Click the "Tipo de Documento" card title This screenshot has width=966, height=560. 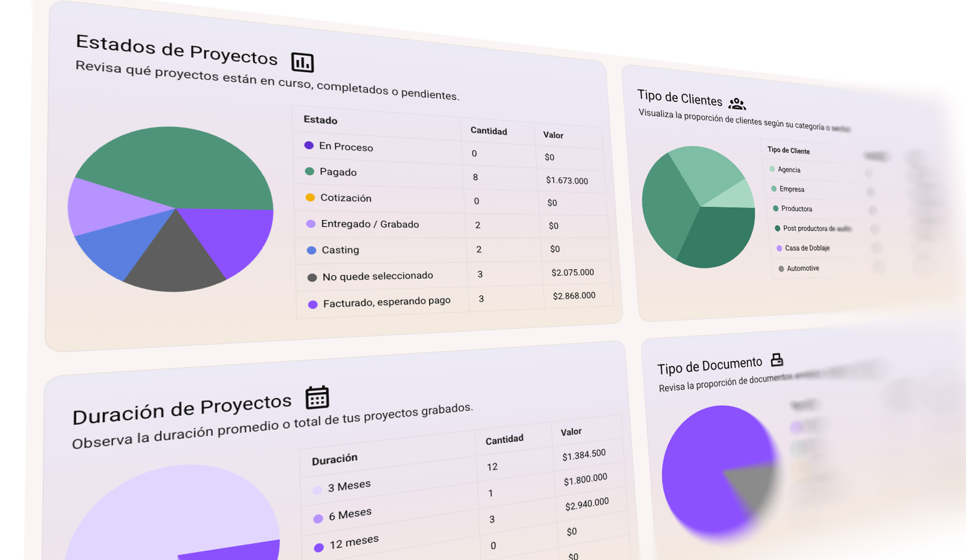point(710,365)
